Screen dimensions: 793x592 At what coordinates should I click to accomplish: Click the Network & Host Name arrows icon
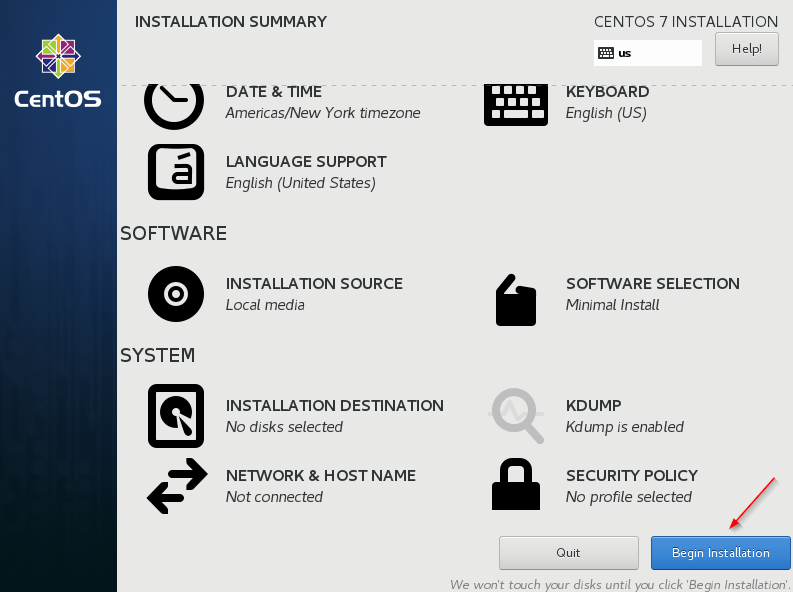point(177,486)
